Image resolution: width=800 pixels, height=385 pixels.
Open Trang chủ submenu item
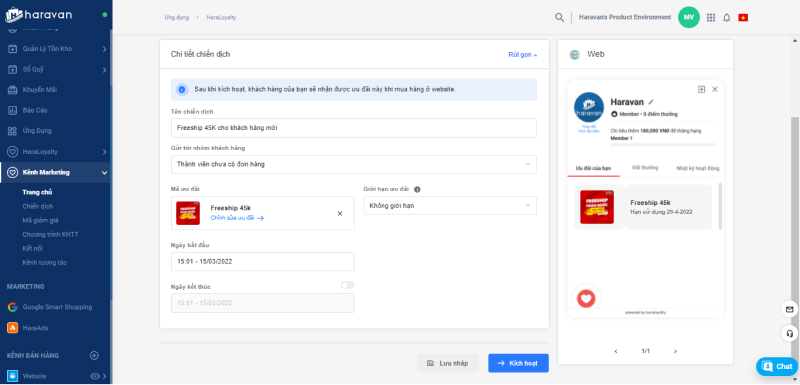tap(37, 192)
